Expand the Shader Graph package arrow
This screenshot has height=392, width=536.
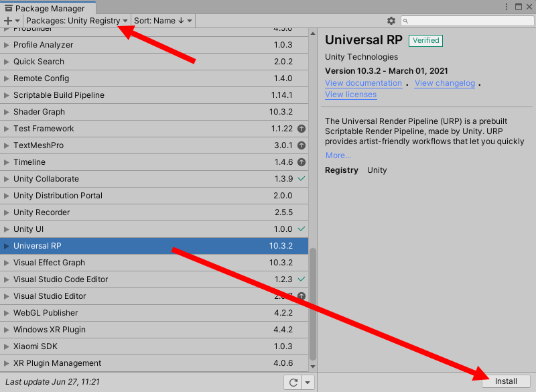pyautogui.click(x=6, y=112)
